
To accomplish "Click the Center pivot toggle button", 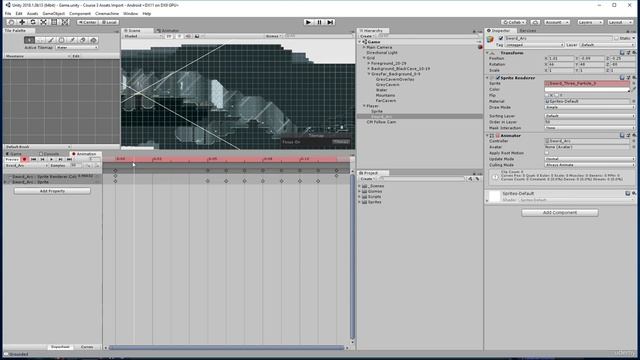I will pos(88,22).
